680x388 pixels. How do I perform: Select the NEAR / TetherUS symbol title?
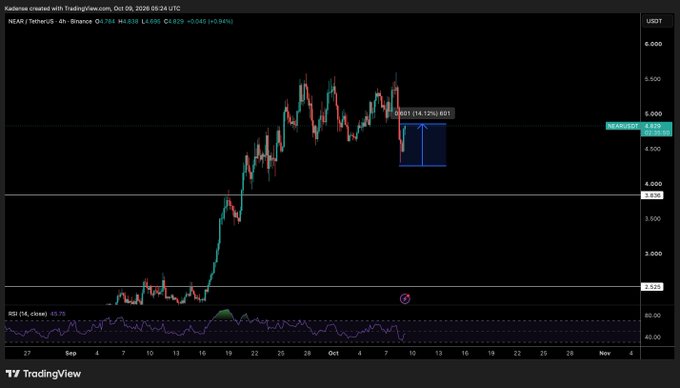[x=50, y=21]
